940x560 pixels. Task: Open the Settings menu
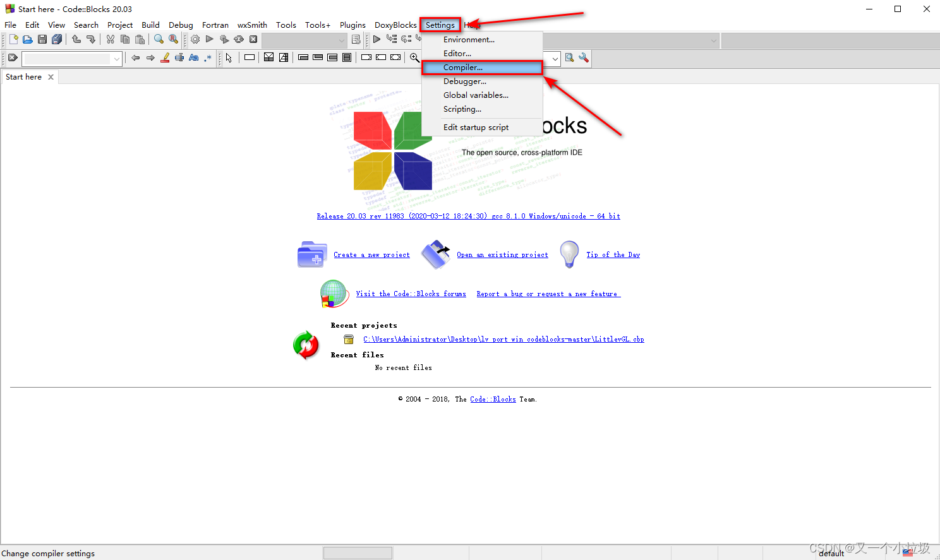(x=440, y=25)
